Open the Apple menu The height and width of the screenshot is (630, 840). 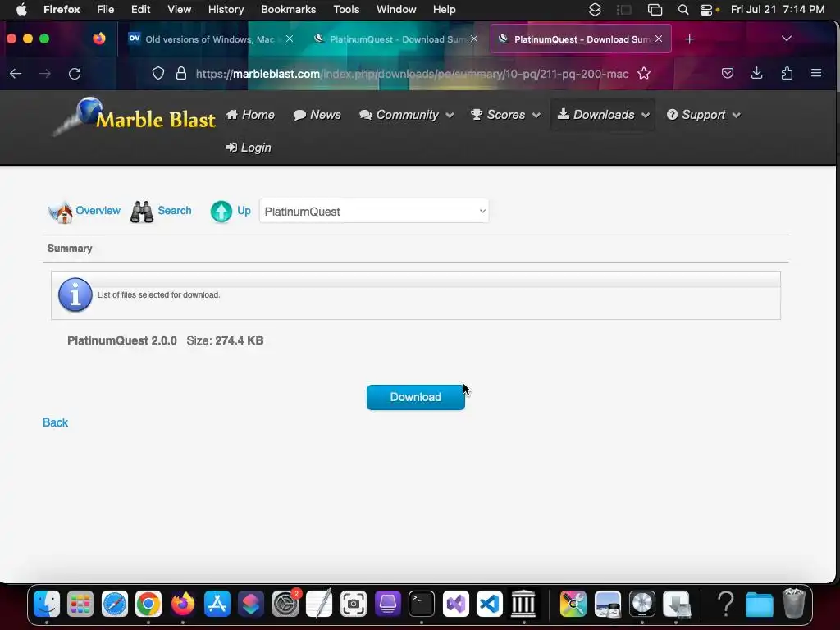[x=21, y=10]
